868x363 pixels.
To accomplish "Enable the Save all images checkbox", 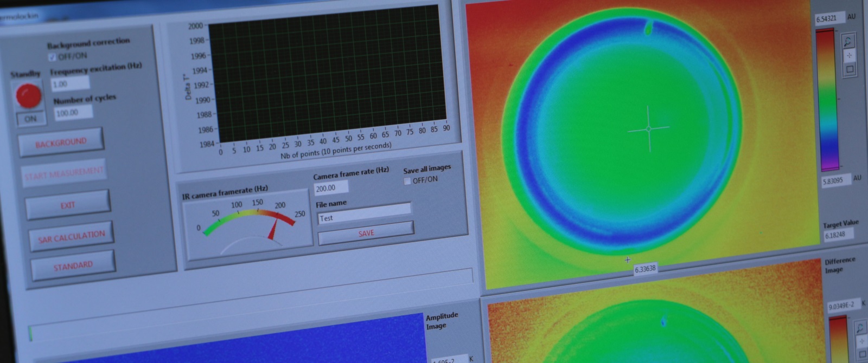I will 407,181.
